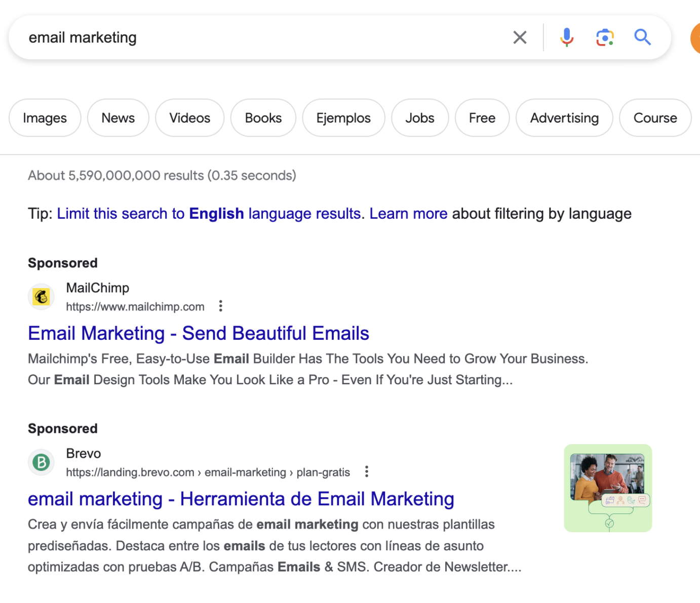This screenshot has height=603, width=700.
Task: Open 'Email Marketing - Send Beautiful Emails' ad
Action: coord(198,333)
